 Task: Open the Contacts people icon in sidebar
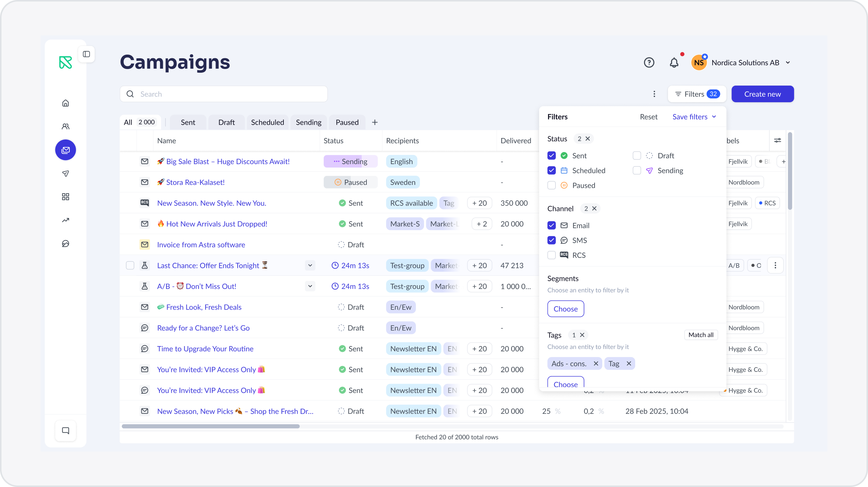(x=66, y=127)
